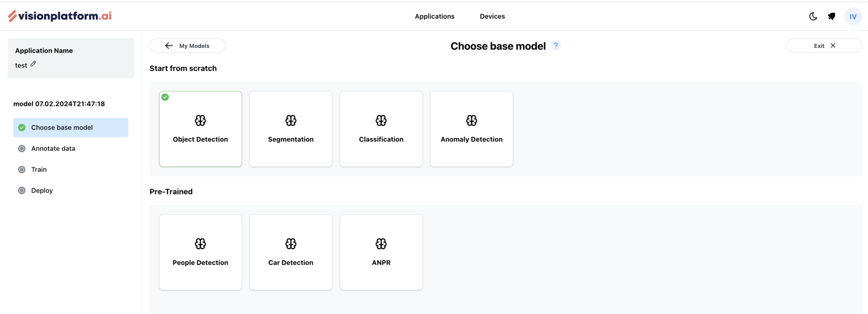This screenshot has width=868, height=314.
Task: Open the notifications icon in header
Action: pos(832,17)
